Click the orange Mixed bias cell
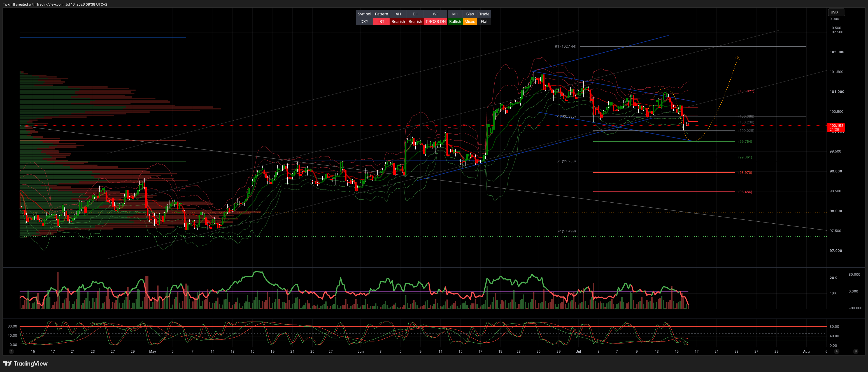This screenshot has height=372, width=868. point(470,22)
